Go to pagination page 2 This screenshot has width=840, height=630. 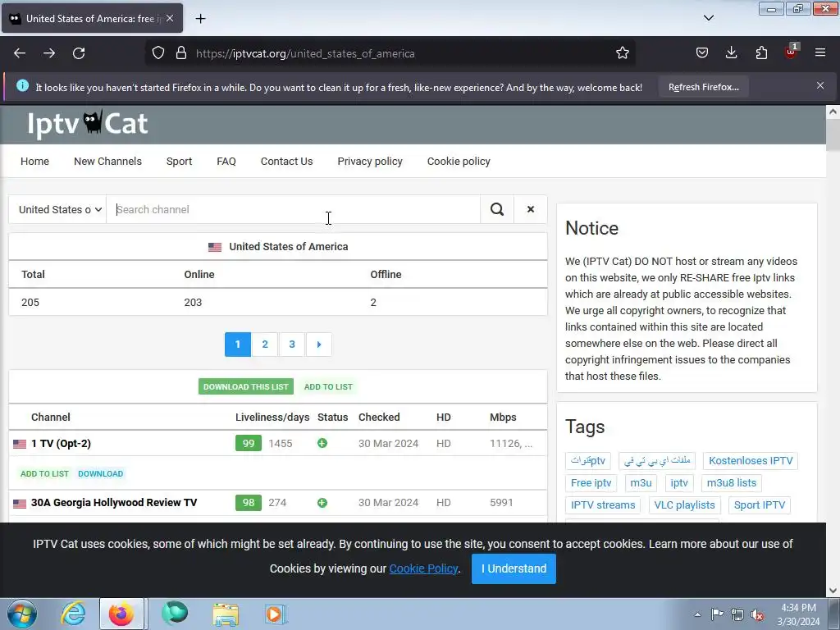(x=265, y=345)
